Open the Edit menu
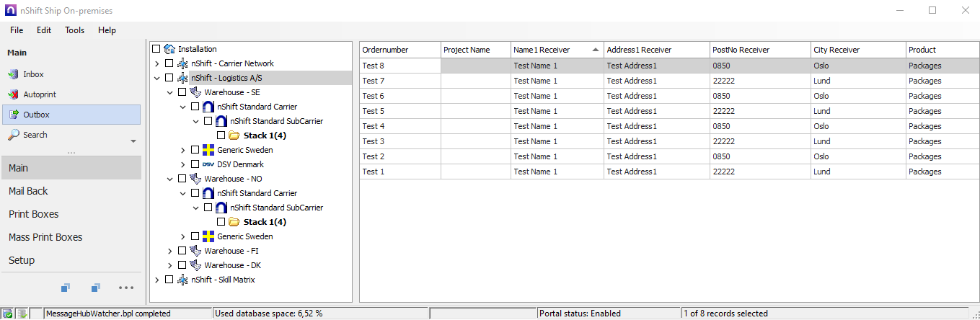Viewport: 980px width, 320px height. tap(44, 30)
